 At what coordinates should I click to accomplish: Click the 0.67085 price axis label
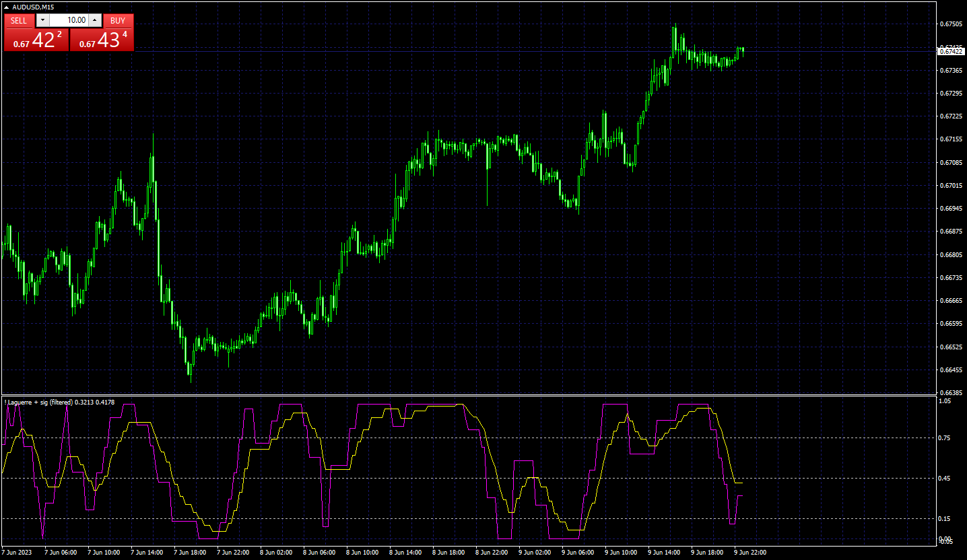[x=950, y=163]
